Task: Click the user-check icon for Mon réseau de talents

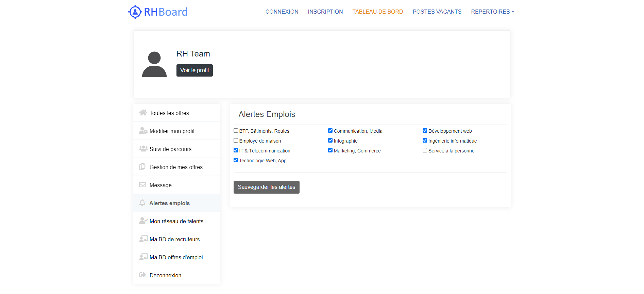Action: pyautogui.click(x=143, y=221)
